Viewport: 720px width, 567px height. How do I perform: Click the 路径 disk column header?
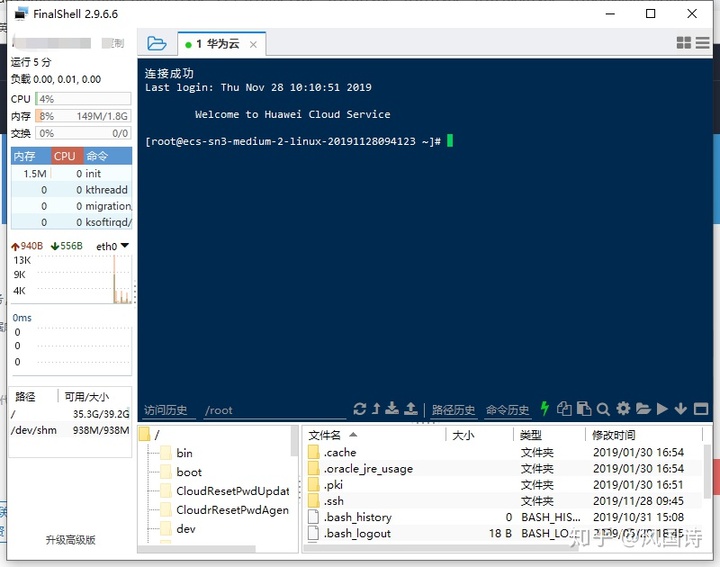34,396
